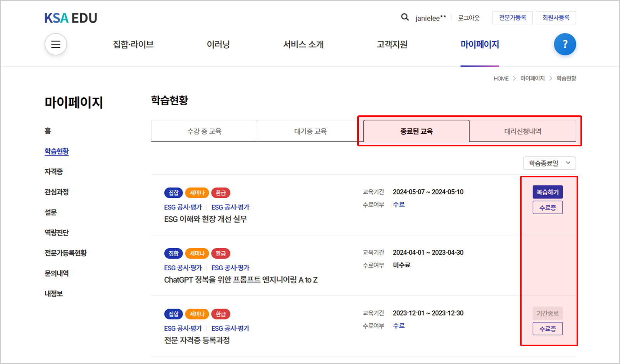Open the 학습종료일 sort dropdown
This screenshot has width=620, height=364.
point(549,163)
